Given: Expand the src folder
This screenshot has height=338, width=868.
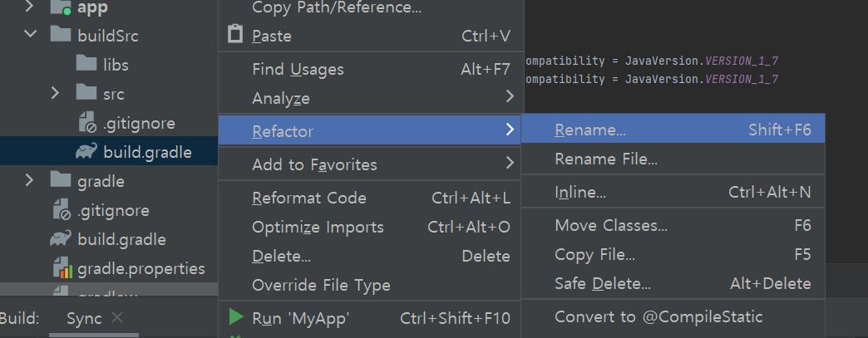Looking at the screenshot, I should tap(55, 92).
